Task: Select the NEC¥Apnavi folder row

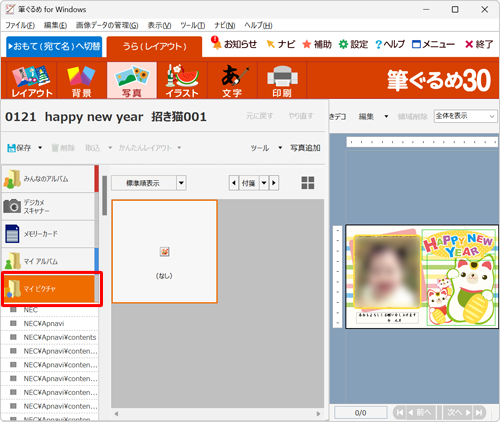Action: pyautogui.click(x=50, y=323)
